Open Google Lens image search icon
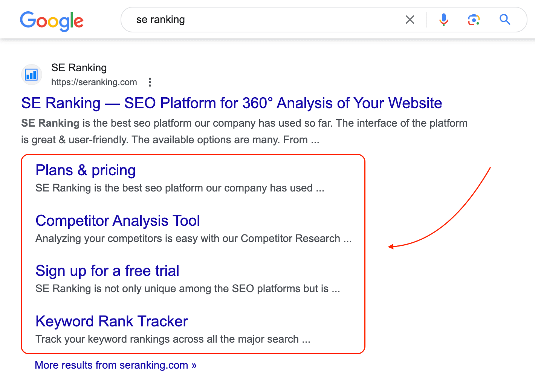Screen dimensions: 535x392 click(474, 20)
